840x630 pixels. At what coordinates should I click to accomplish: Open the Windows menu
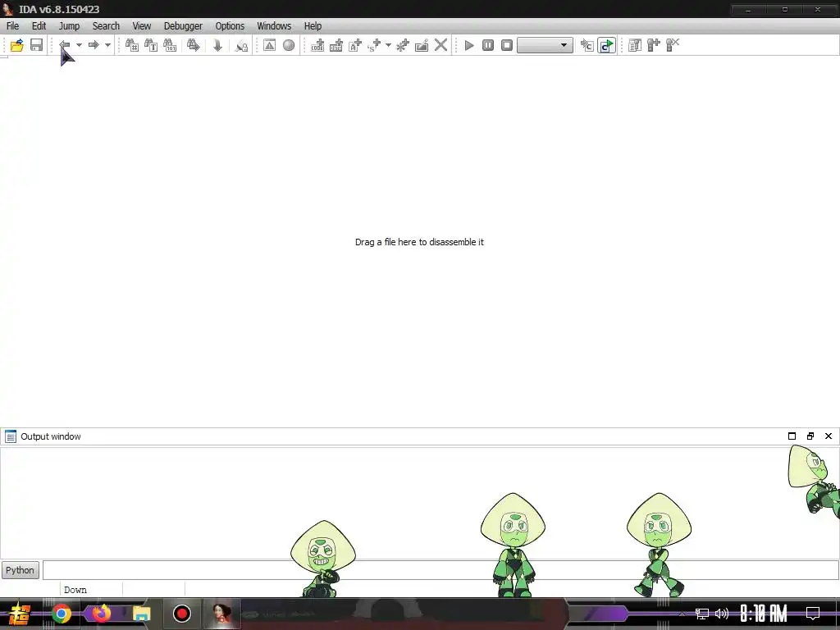[274, 26]
